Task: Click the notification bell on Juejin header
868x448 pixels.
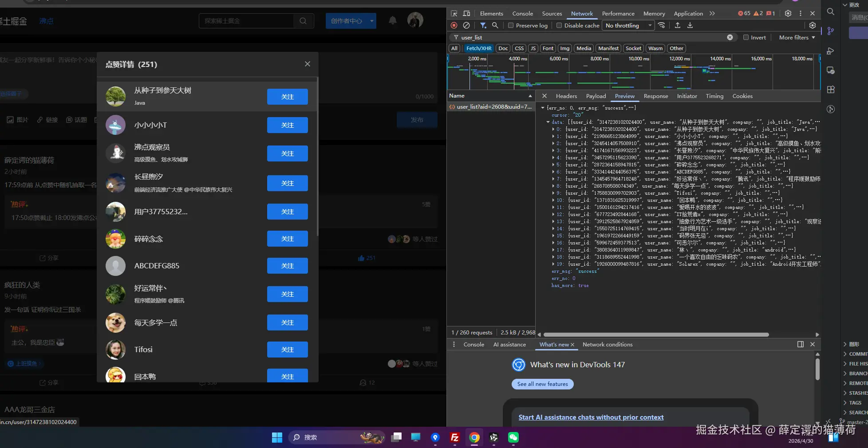Action: click(x=393, y=20)
